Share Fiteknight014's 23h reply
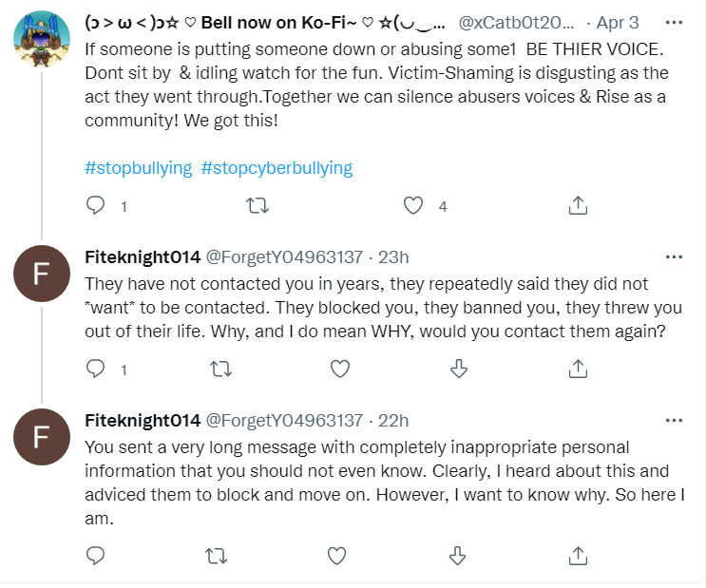 point(578,369)
